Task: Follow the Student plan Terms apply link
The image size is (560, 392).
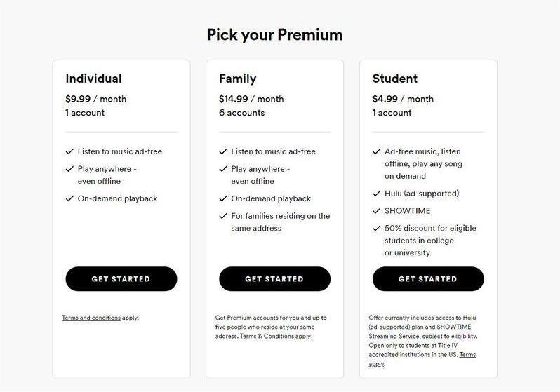Action: pyautogui.click(x=467, y=355)
